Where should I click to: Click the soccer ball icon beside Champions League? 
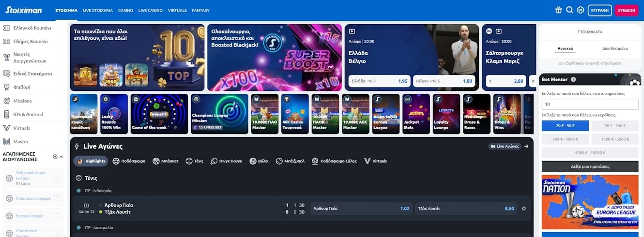pos(10,198)
